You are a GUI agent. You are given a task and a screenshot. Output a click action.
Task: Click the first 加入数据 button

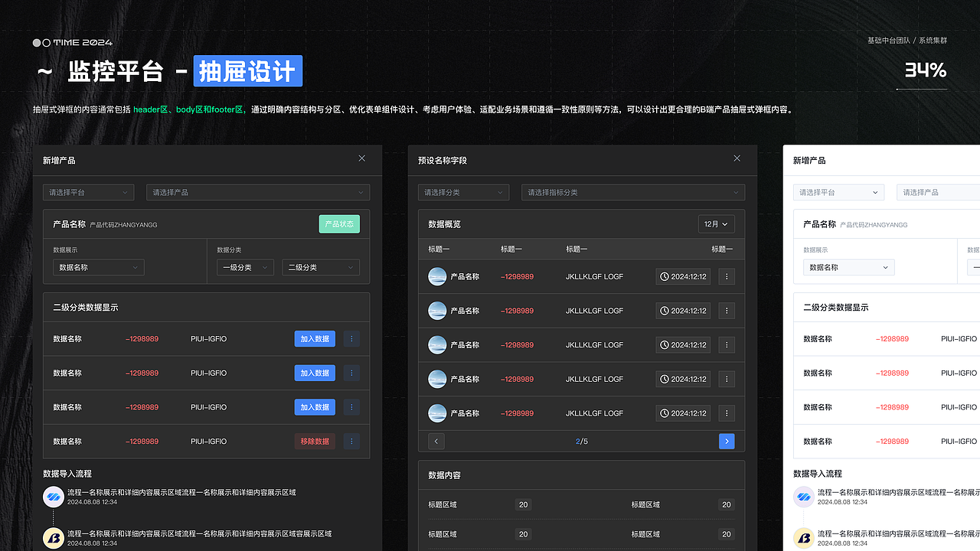(315, 339)
